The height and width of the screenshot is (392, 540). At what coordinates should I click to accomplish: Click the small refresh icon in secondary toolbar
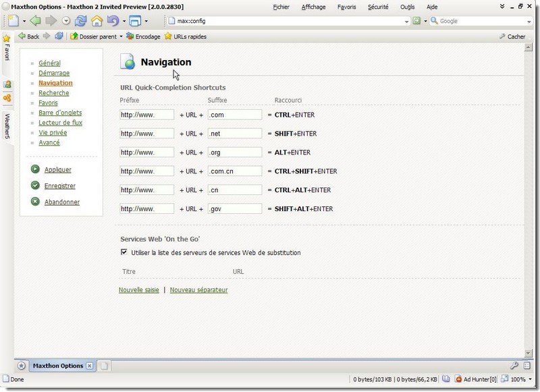pyautogui.click(x=59, y=36)
